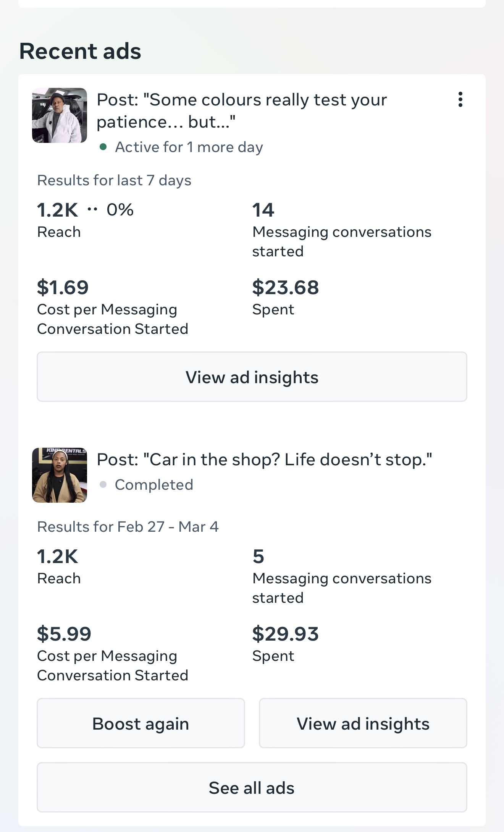Open the three-dot options menu
The width and height of the screenshot is (504, 832).
pos(460,100)
